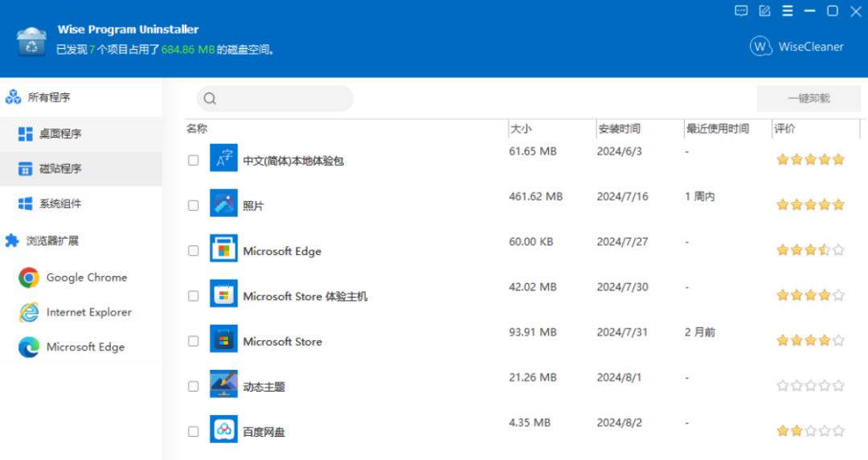Screen dimensions: 868x460
Task: Select 磁贴程序 in the sidebar
Action: click(x=81, y=169)
